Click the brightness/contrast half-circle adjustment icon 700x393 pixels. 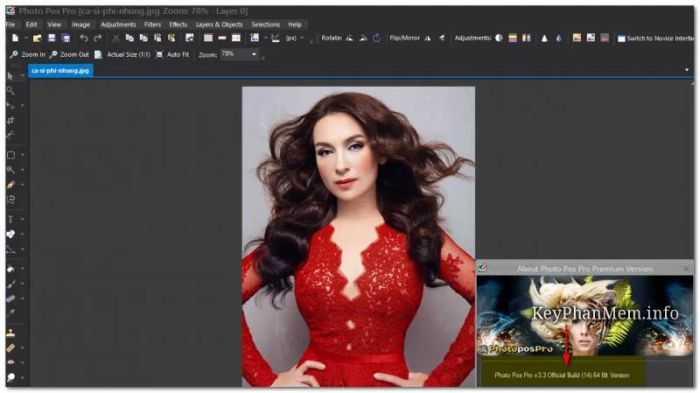[499, 38]
